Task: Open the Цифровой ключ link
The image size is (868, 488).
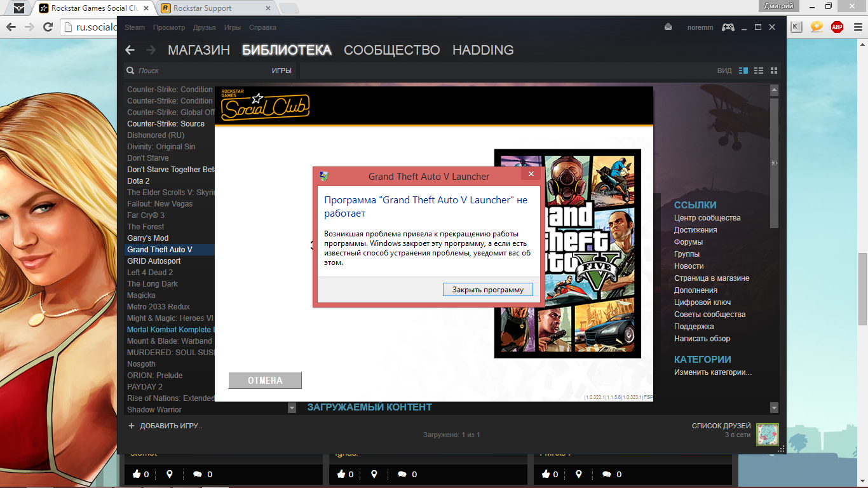Action: [703, 302]
